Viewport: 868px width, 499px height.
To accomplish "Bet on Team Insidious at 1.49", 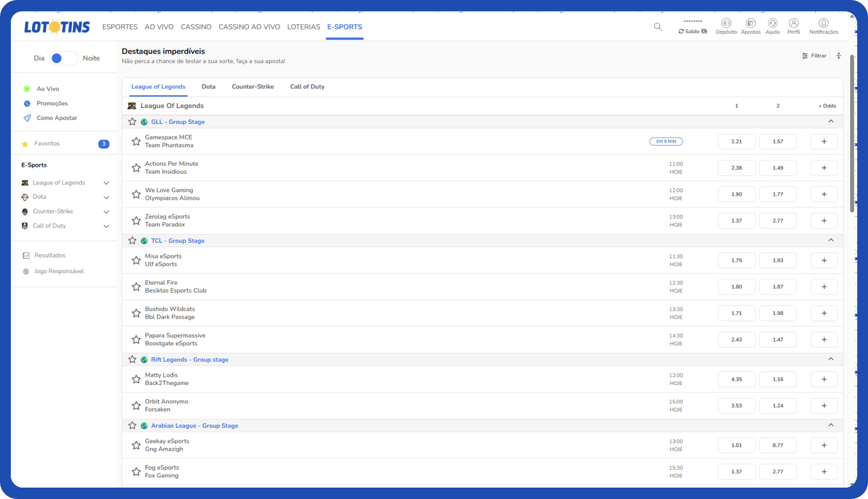I will coord(778,168).
